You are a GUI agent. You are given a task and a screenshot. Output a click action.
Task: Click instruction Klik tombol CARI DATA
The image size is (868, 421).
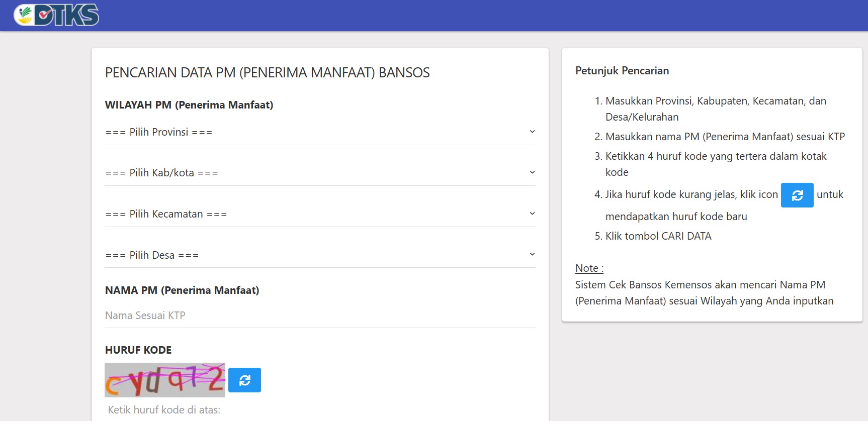658,236
